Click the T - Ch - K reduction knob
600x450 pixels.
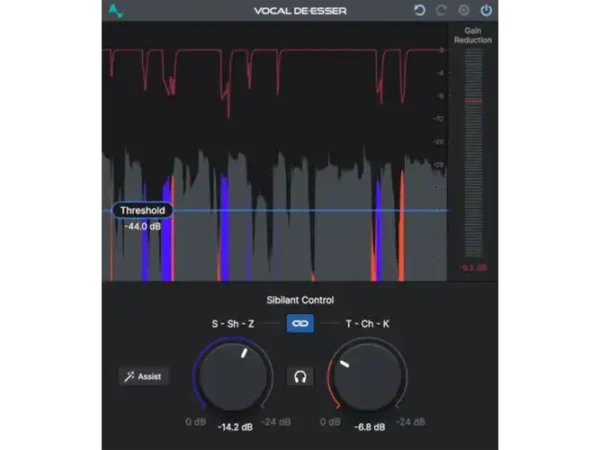click(367, 377)
